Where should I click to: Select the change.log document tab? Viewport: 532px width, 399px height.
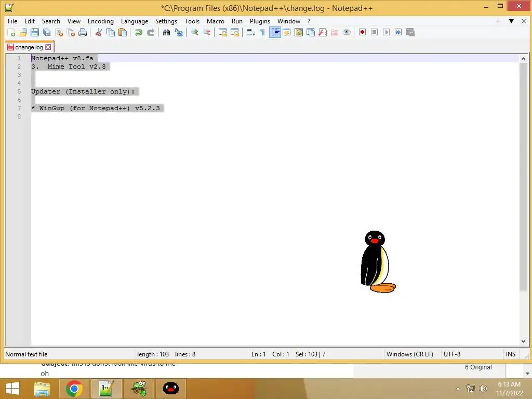click(x=29, y=47)
